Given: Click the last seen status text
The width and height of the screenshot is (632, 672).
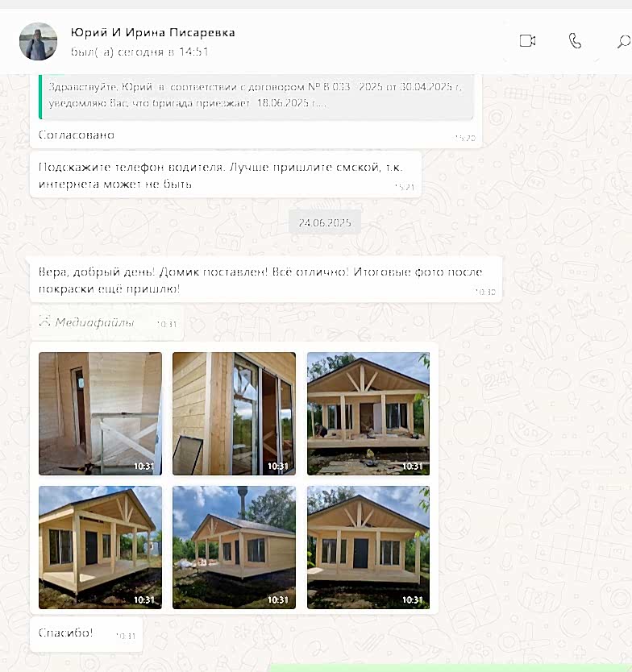Looking at the screenshot, I should pyautogui.click(x=139, y=52).
